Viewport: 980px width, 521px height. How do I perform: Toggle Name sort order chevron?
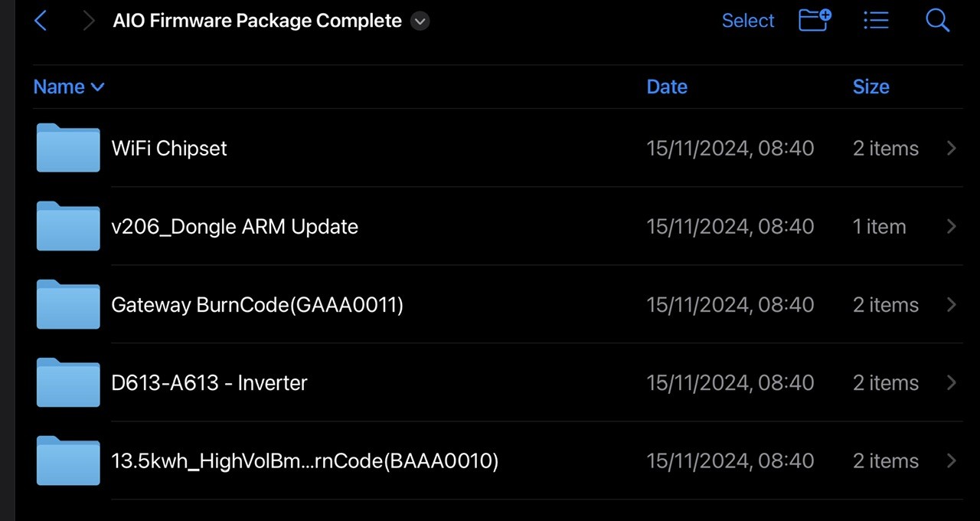pyautogui.click(x=97, y=87)
